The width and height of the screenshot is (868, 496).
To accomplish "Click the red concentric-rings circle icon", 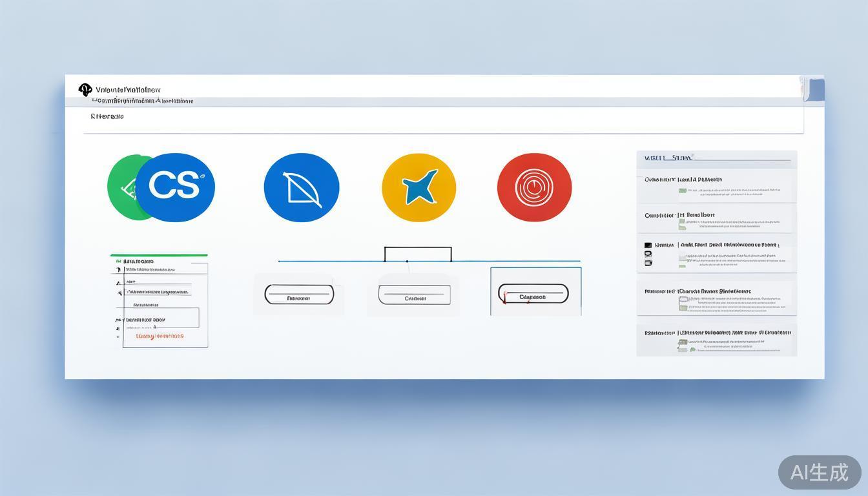I will [x=534, y=187].
